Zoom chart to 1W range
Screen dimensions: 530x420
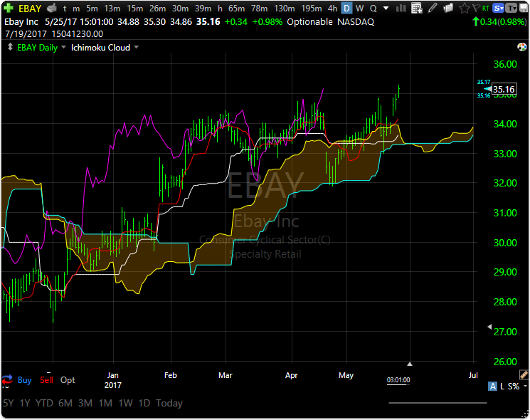tap(125, 403)
